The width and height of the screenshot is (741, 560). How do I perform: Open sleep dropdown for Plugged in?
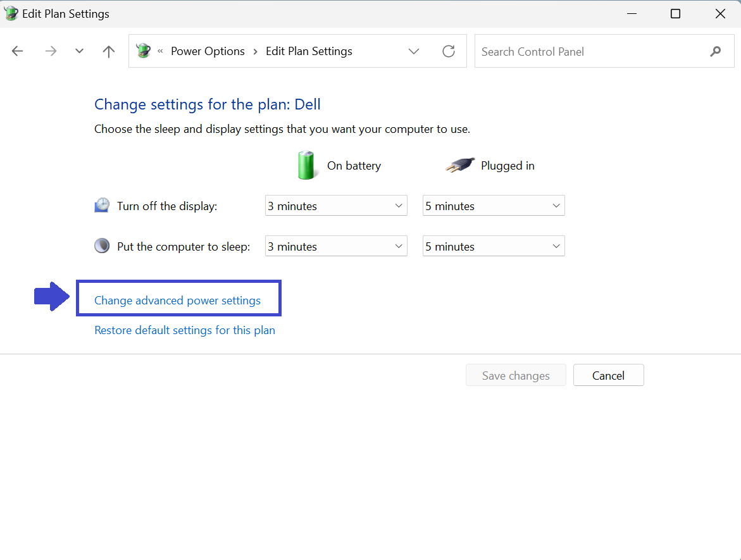[x=494, y=247]
